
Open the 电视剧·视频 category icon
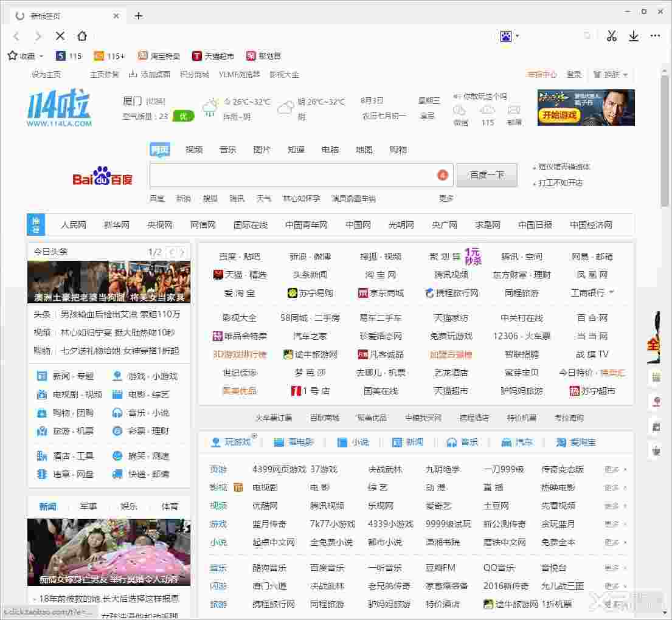[41, 394]
